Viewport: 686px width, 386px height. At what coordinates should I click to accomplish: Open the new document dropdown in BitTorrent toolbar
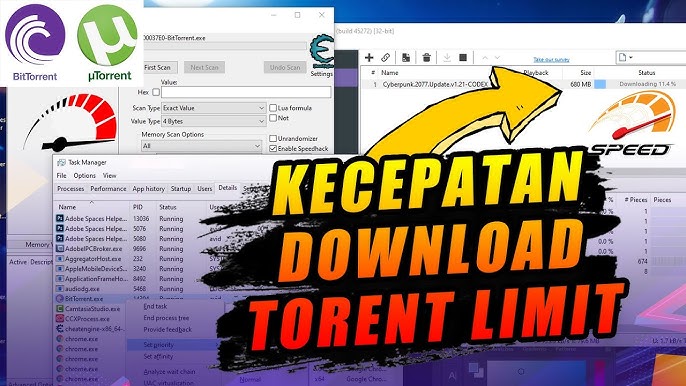tap(625, 57)
